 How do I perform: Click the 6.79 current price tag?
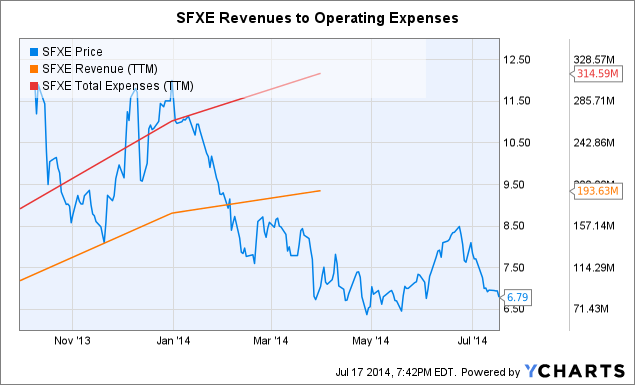[x=517, y=298]
